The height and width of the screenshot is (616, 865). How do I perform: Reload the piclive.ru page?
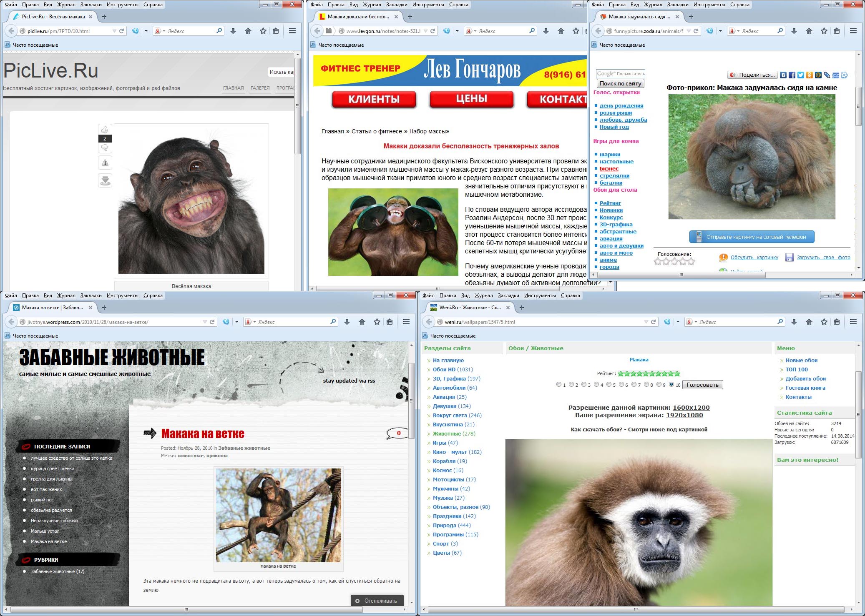coord(122,31)
